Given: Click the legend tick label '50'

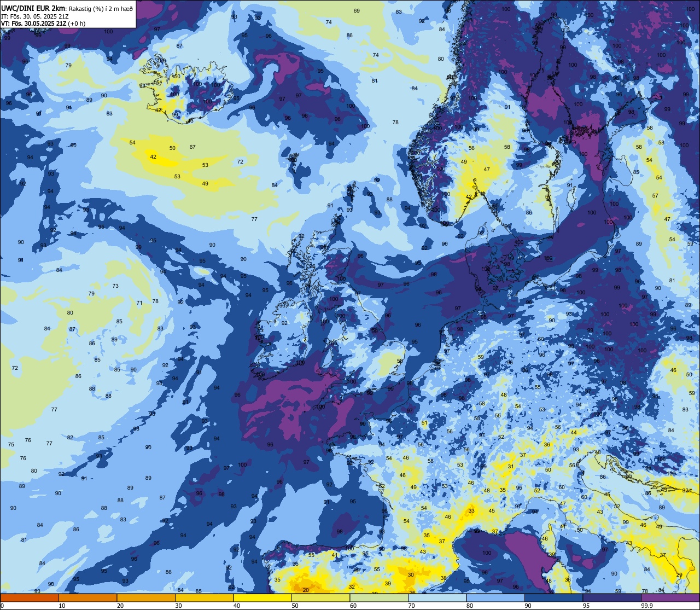Looking at the screenshot, I should pyautogui.click(x=295, y=606).
